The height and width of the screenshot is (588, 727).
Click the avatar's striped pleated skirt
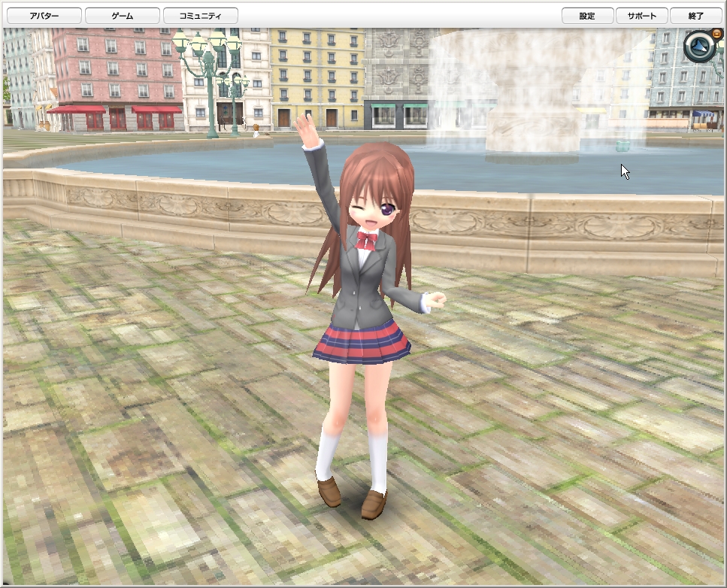(362, 342)
